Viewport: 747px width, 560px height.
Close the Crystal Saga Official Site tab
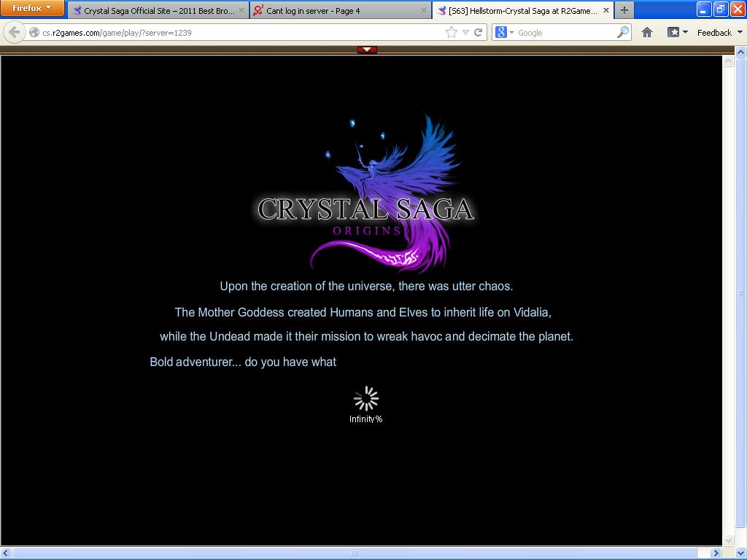pyautogui.click(x=241, y=11)
